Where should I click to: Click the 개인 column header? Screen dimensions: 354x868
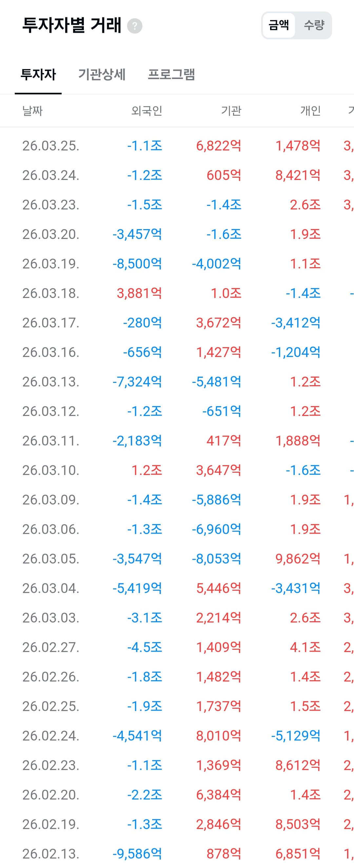pyautogui.click(x=310, y=110)
